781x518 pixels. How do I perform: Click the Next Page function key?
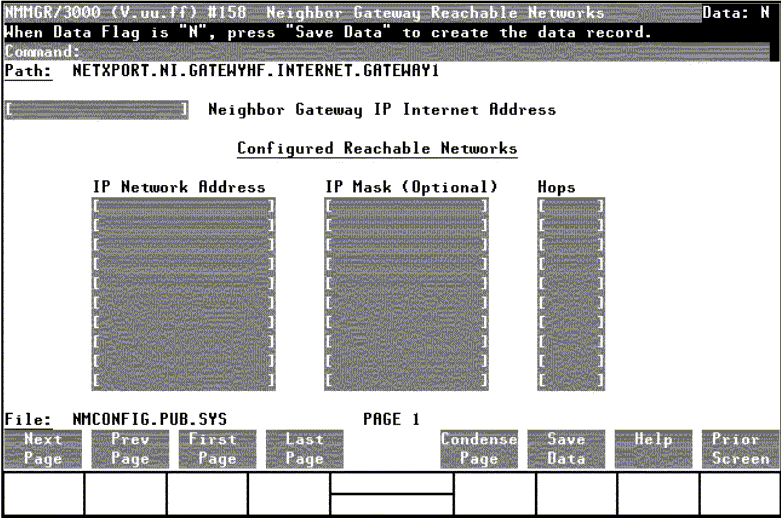[43, 449]
